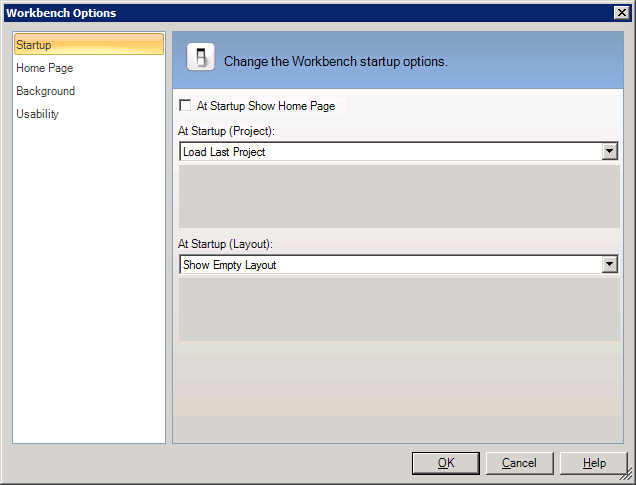The image size is (636, 485).
Task: Click the Workbench Options title bar
Action: point(300,13)
